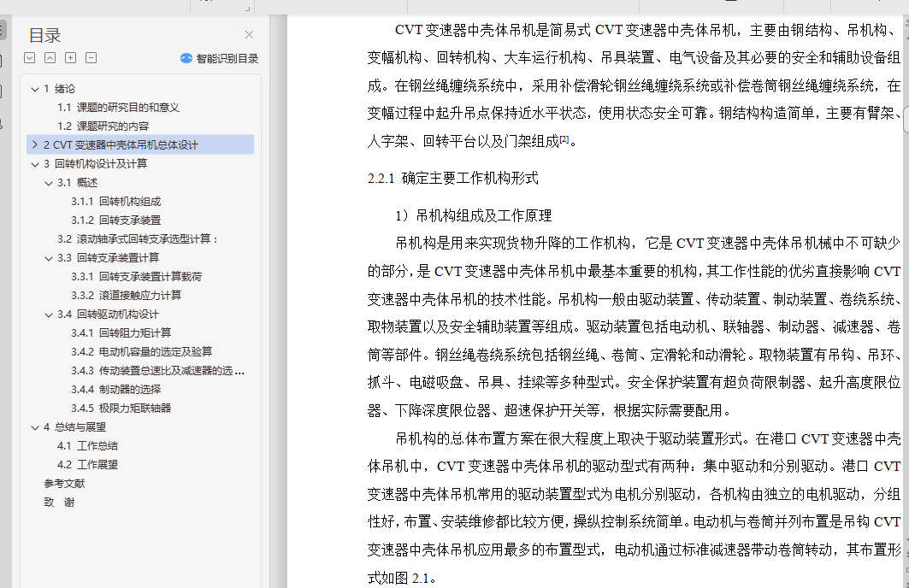Click the upward-chevron collapse icon under 目录
This screenshot has width=909, height=588.
[x=50, y=58]
